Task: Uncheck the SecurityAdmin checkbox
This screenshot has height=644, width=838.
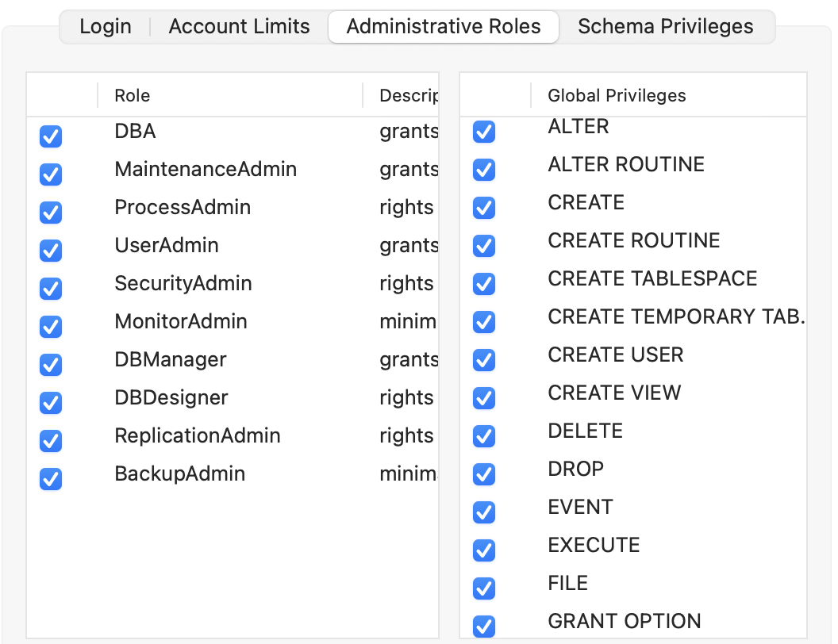Action: (x=51, y=289)
